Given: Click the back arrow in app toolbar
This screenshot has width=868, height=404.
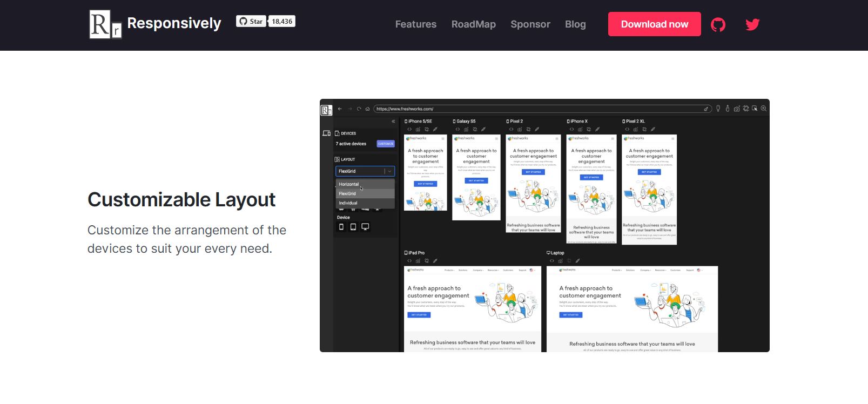Looking at the screenshot, I should [340, 109].
